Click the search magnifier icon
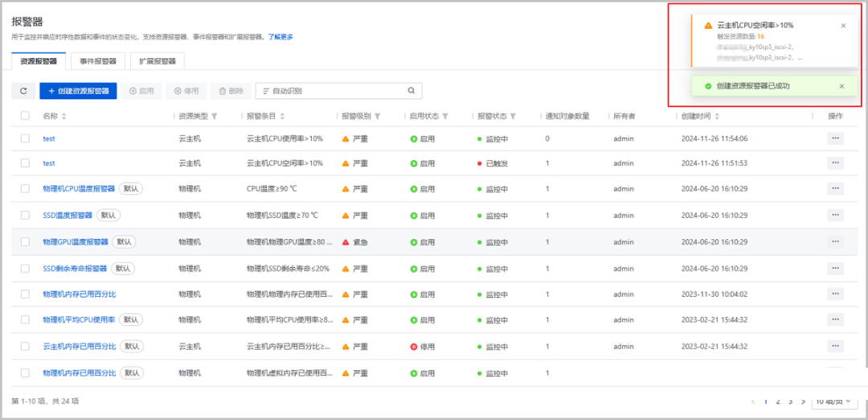The image size is (868, 420). pos(411,91)
